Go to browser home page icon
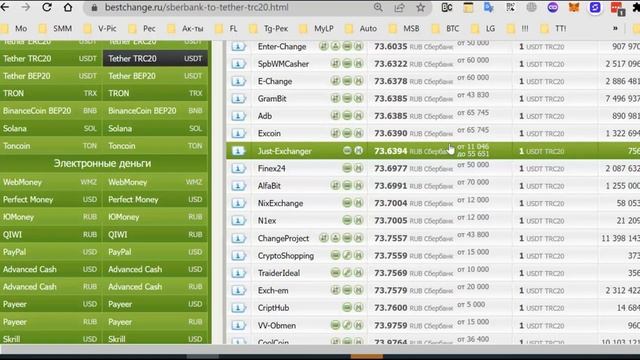Image resolution: width=640 pixels, height=360 pixels. click(68, 7)
